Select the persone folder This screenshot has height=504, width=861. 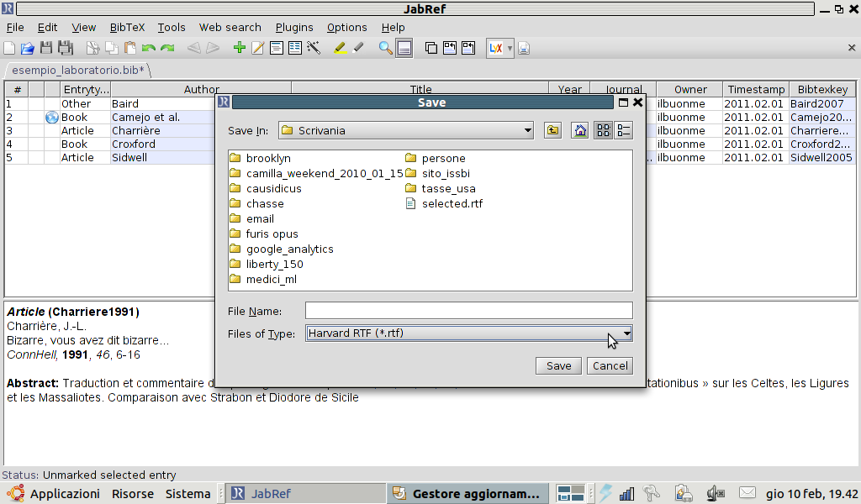tap(436, 158)
